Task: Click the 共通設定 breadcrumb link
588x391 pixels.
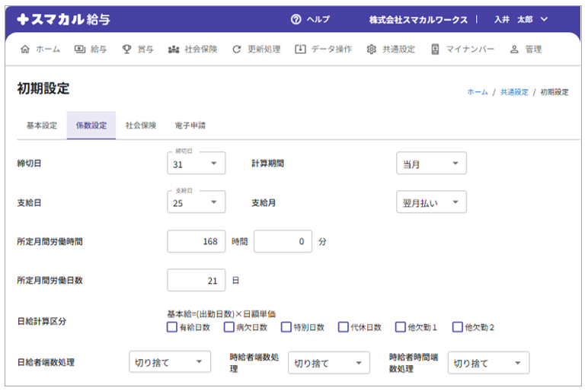Action: click(514, 92)
